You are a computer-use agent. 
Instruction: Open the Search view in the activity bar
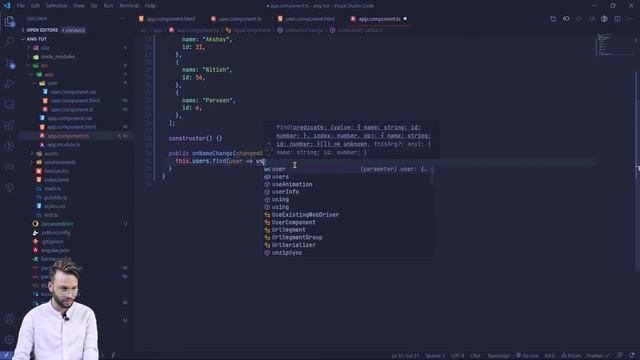pos(9,41)
